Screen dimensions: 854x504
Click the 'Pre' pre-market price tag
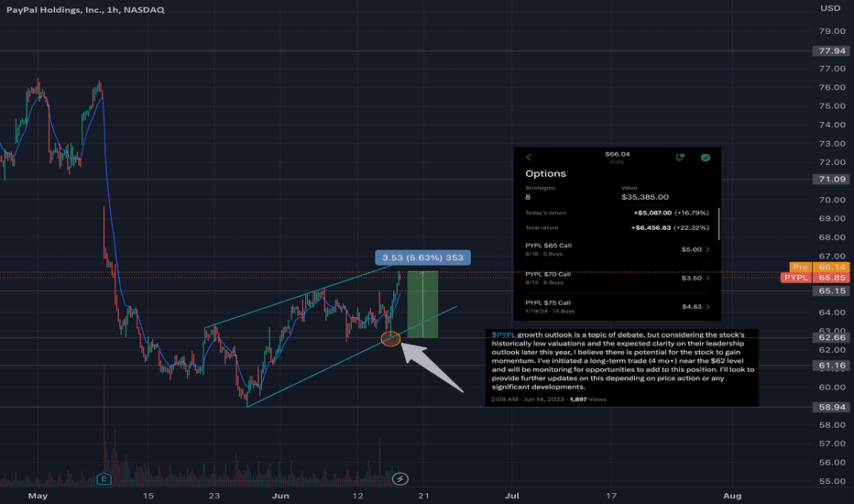[800, 267]
